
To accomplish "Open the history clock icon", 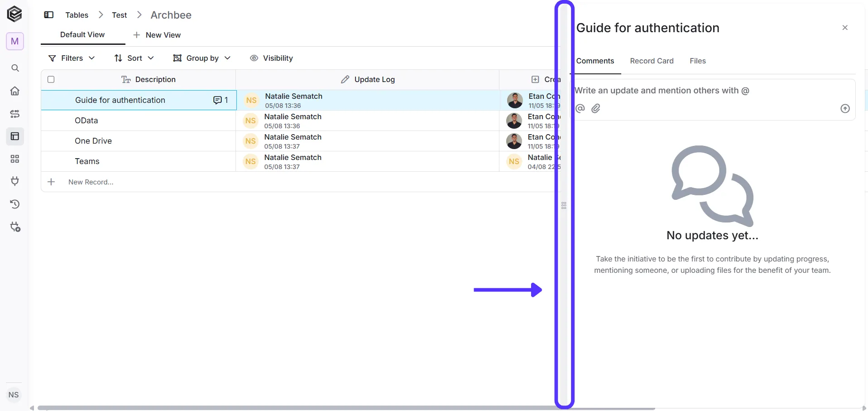I will tap(15, 204).
